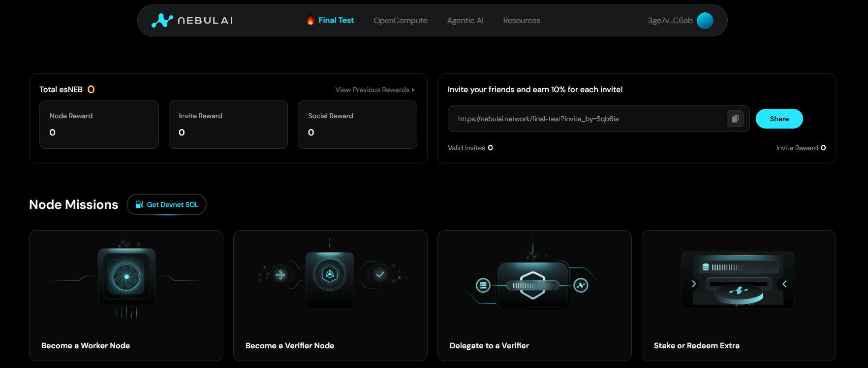Click the flame icon beside Final Test
Viewport: 868px width, 368px height.
pyautogui.click(x=310, y=20)
